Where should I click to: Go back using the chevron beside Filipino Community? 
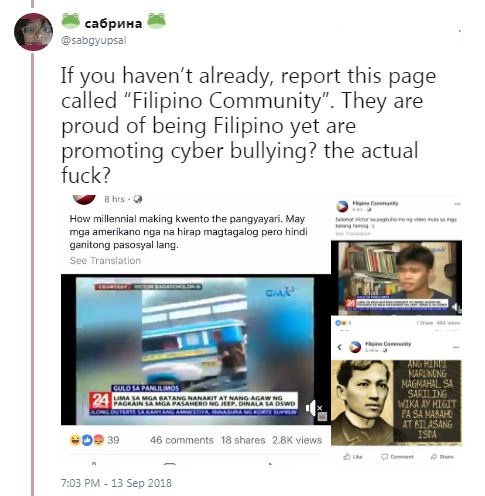click(x=339, y=347)
